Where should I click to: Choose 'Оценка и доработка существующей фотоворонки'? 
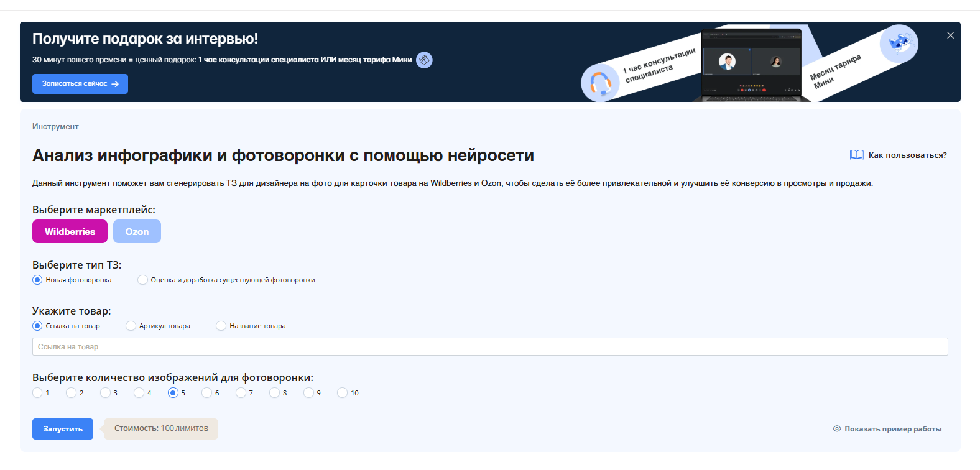point(143,280)
